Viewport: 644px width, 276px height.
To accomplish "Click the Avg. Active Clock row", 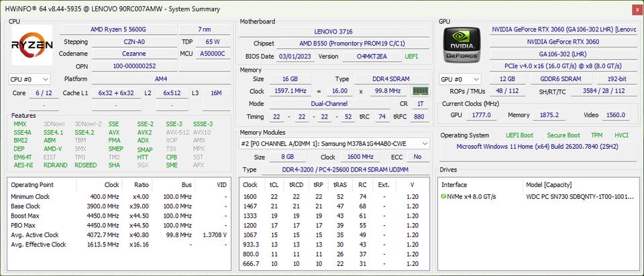I will coord(35,235).
